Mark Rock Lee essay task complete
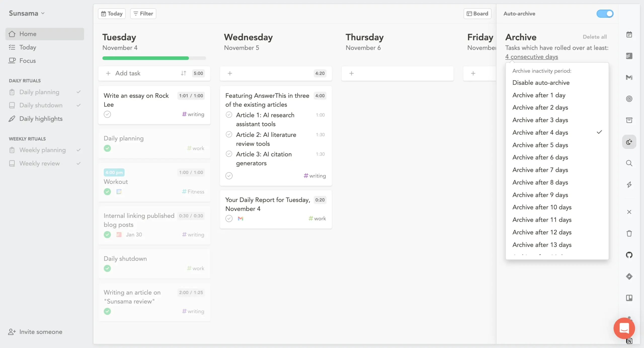The height and width of the screenshot is (348, 644). point(107,114)
